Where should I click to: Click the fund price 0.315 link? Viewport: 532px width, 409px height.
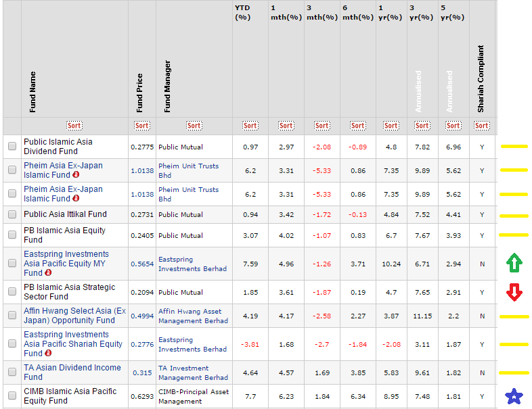142,372
